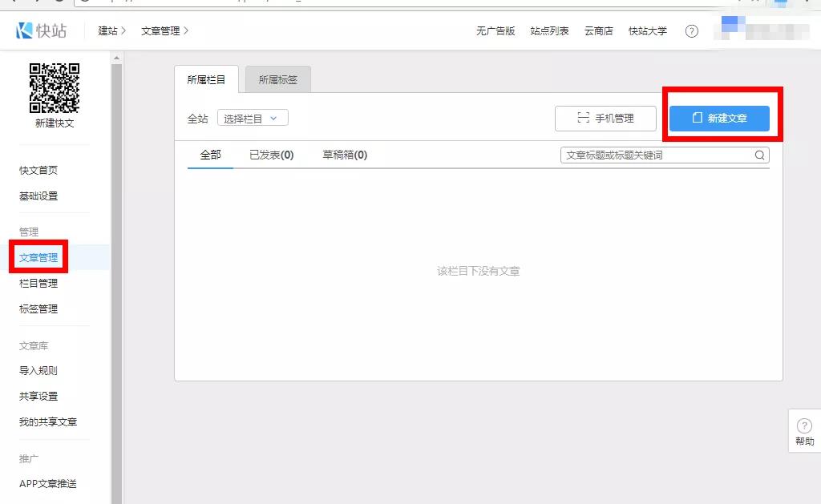This screenshot has width=821, height=504.
Task: Click the phone icon inside 手机管理
Action: [584, 119]
